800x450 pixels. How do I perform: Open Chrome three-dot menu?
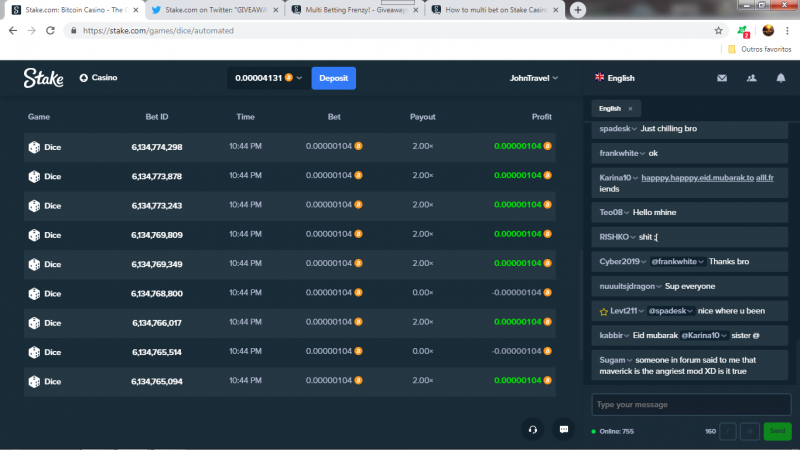787,31
